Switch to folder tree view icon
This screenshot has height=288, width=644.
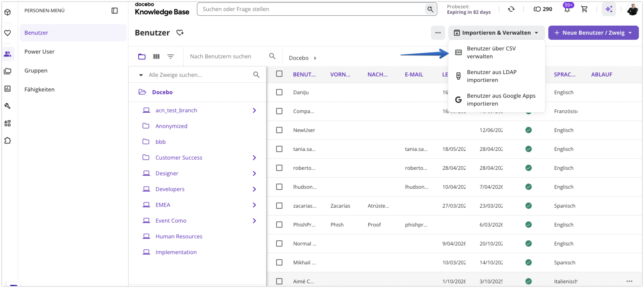(142, 57)
